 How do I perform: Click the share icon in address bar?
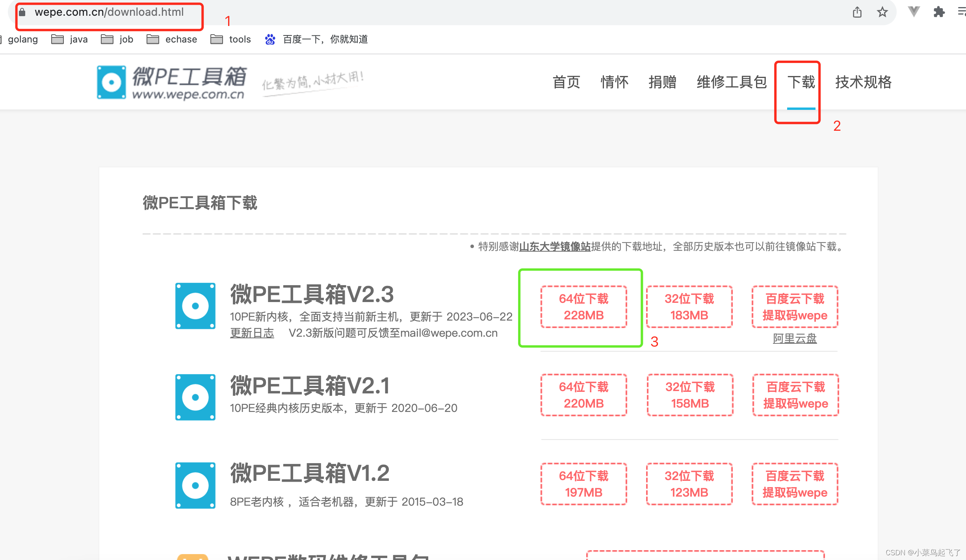[x=857, y=12]
